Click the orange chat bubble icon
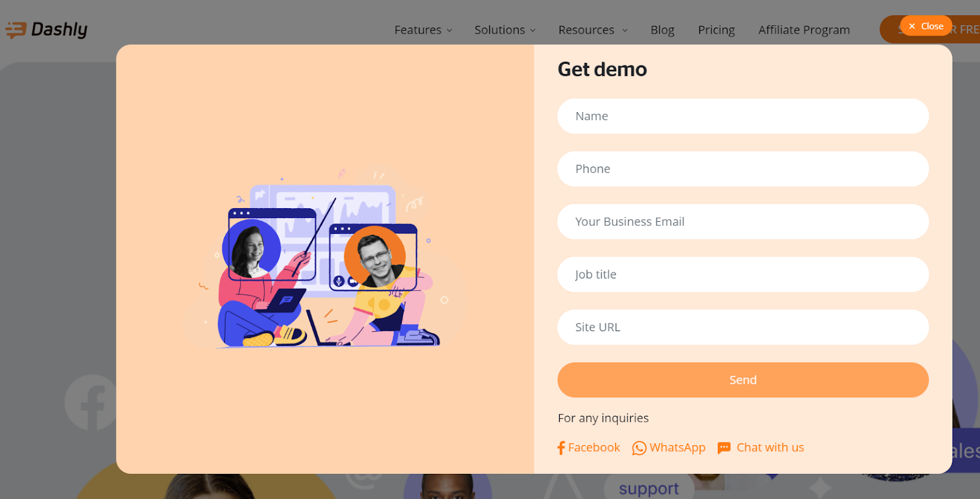Viewport: 980px width, 499px height. point(724,448)
